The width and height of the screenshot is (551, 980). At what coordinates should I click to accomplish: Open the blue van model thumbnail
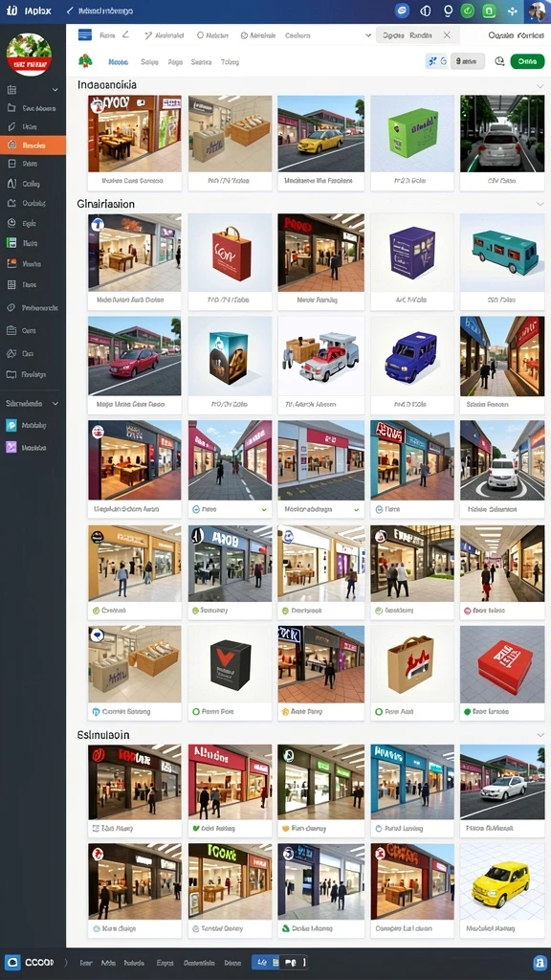point(412,356)
